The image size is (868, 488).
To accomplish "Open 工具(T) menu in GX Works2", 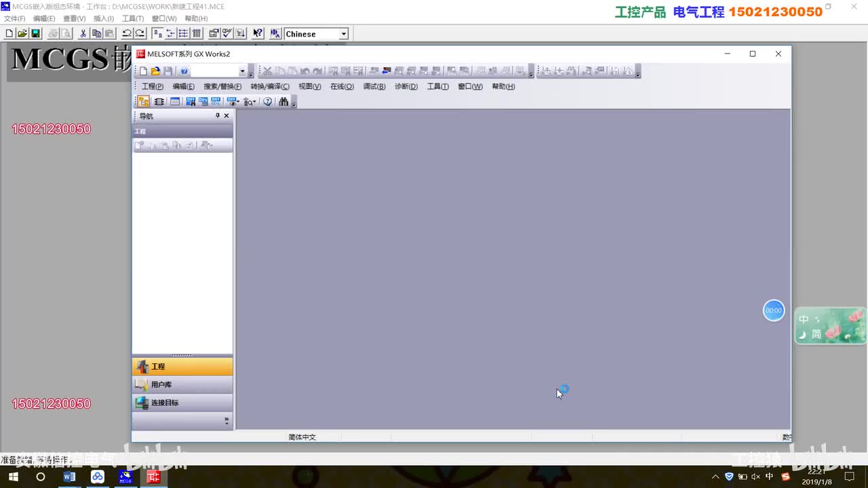I will pyautogui.click(x=438, y=87).
